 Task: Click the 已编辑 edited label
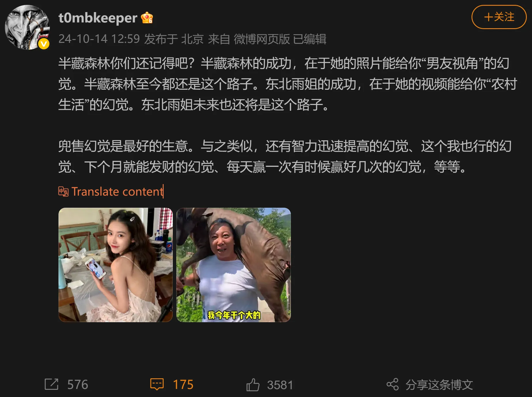[x=310, y=39]
